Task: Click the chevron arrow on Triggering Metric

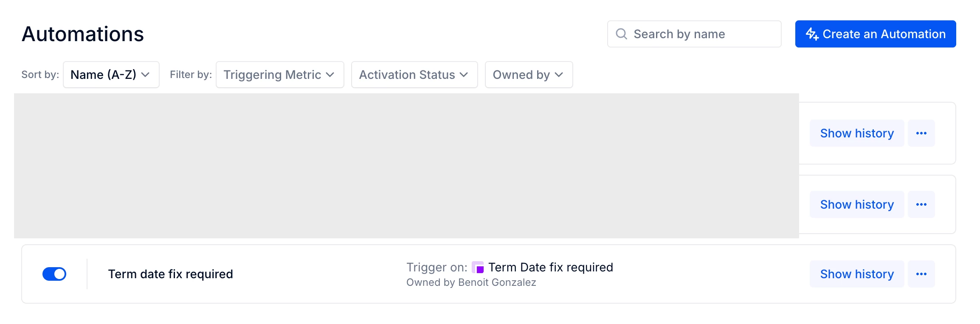Action: (x=330, y=75)
